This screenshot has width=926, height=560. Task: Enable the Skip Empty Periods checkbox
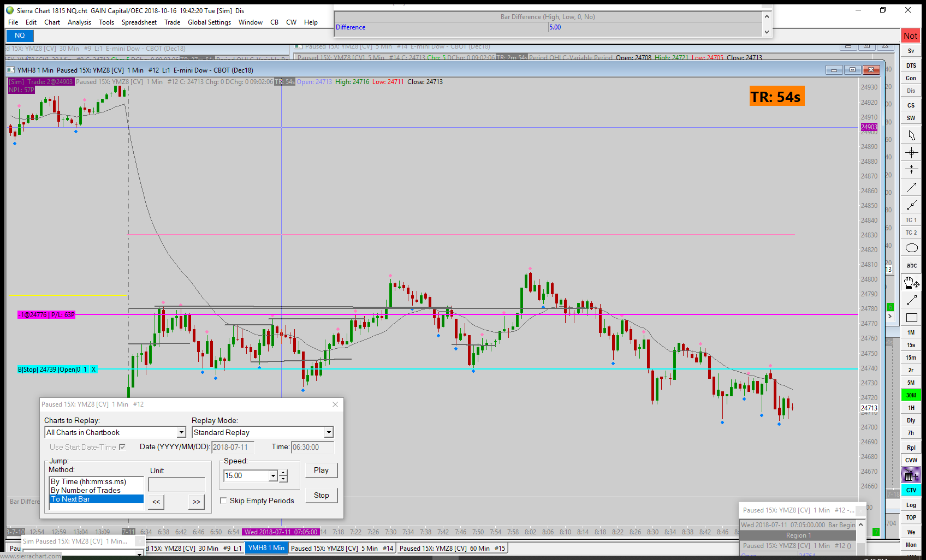click(x=223, y=501)
